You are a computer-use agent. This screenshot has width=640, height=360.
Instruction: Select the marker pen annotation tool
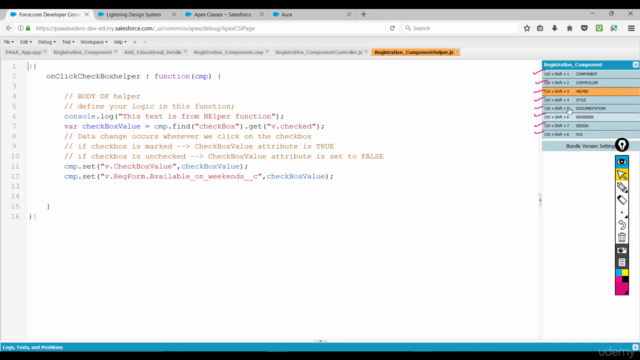[x=622, y=187]
